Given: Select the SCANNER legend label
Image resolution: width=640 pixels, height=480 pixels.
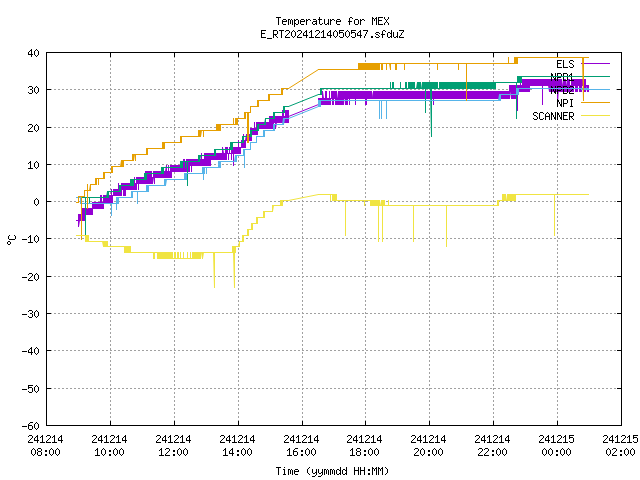Looking at the screenshot, I should (553, 116).
